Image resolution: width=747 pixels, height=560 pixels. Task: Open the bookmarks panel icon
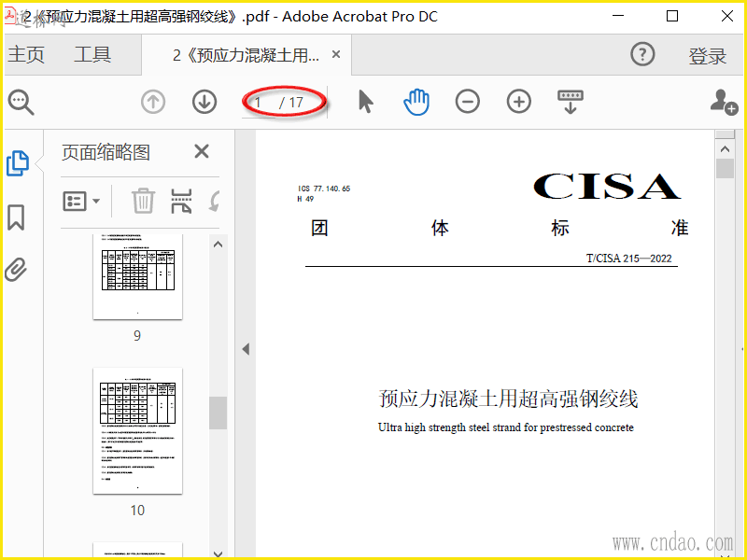click(x=16, y=217)
